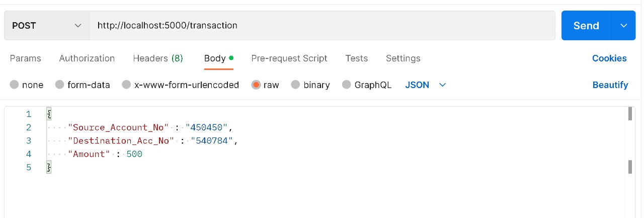The image size is (644, 218).
Task: Click the "450450" value in editor
Action: (x=206, y=127)
